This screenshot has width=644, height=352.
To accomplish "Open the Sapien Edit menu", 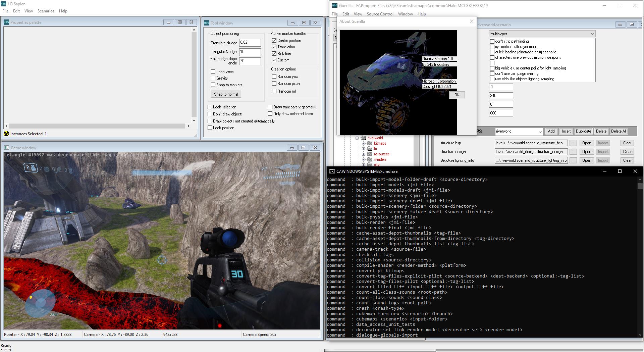I will (16, 11).
